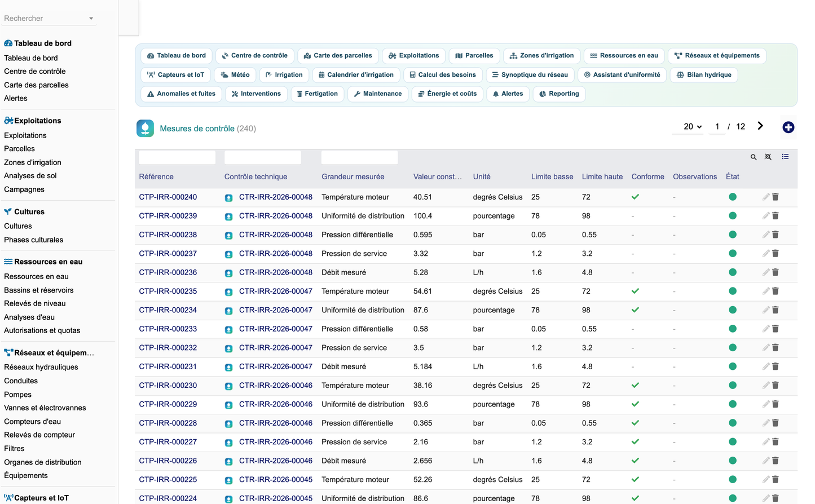Edit row CTP-IRR-000229 pencil icon
This screenshot has width=815, height=504.
(x=766, y=404)
